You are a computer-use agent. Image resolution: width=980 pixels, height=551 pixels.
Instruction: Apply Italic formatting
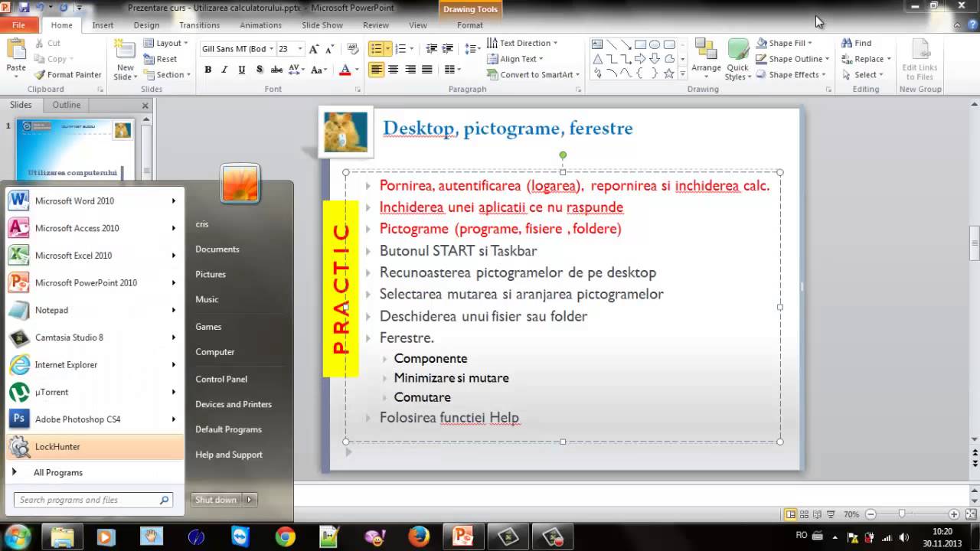(224, 70)
